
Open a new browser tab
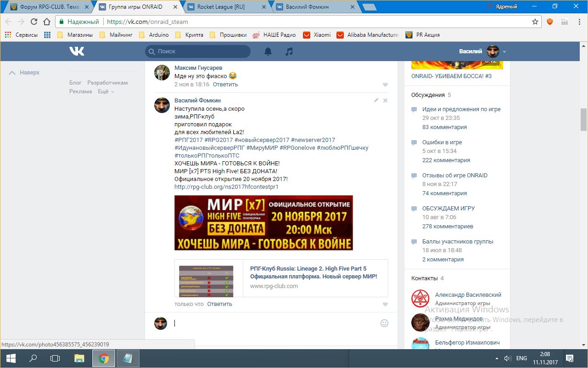tap(369, 7)
